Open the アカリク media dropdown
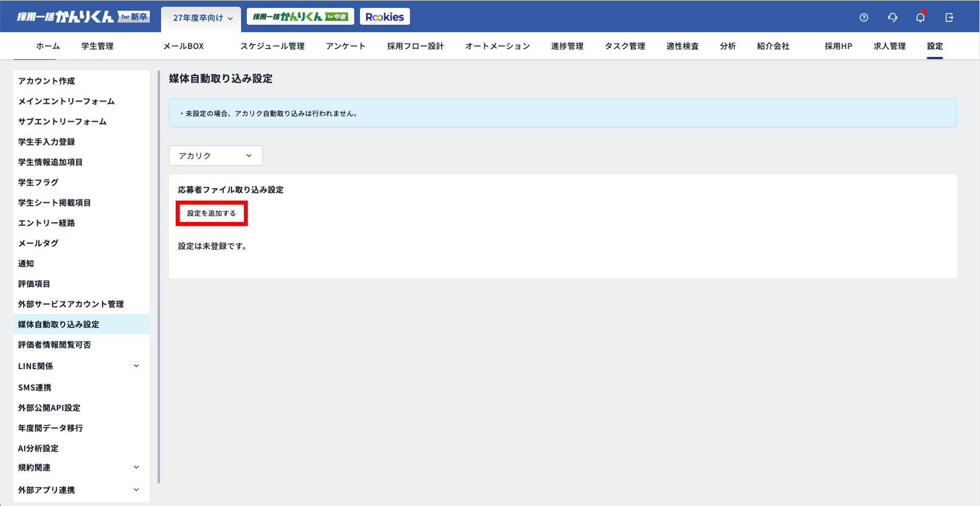Screen dimensions: 980x506 (x=216, y=156)
